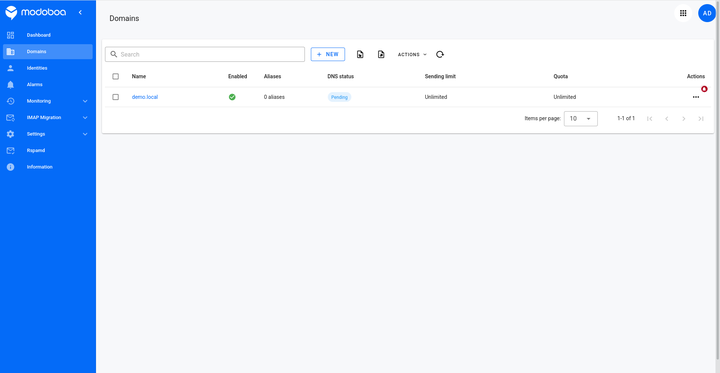This screenshot has height=373, width=720.
Task: Open the items per page dropdown
Action: [x=581, y=119]
